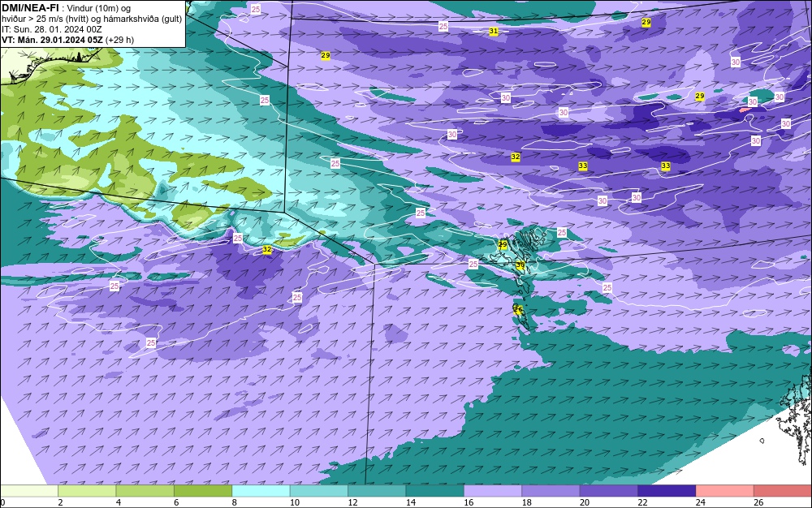The image size is (812, 508).
Task: Click the legend scale value 22
Action: (x=642, y=502)
